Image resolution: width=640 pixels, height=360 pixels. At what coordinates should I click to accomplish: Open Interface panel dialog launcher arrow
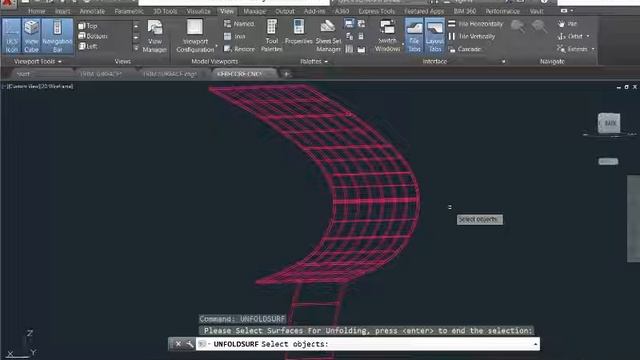tap(503, 62)
